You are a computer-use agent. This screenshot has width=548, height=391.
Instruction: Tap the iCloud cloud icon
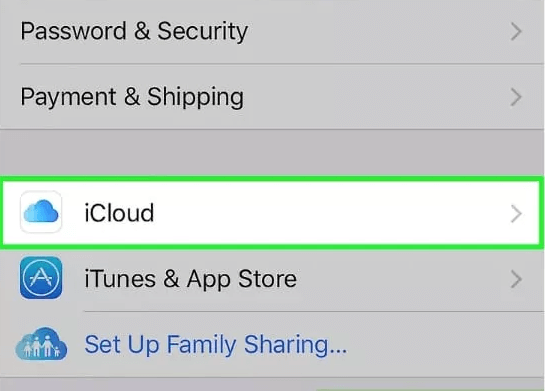tap(41, 212)
